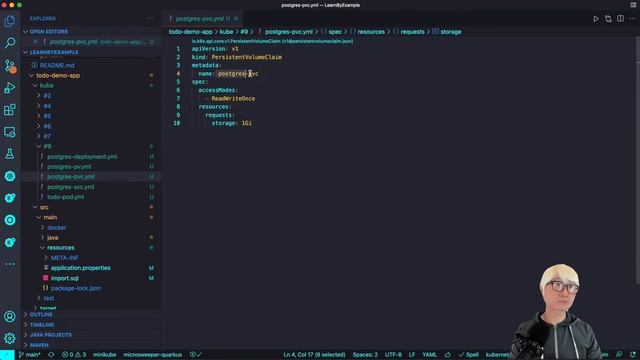Open application.properties file
This screenshot has height=360, width=640.
80,268
